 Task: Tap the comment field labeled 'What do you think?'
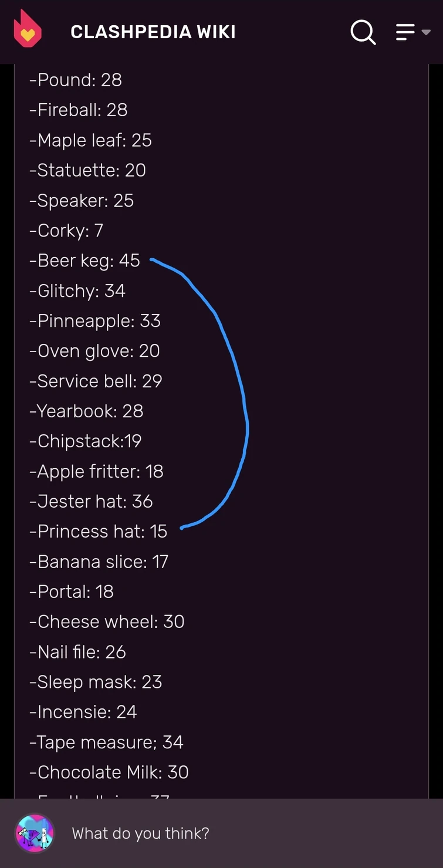(x=140, y=832)
